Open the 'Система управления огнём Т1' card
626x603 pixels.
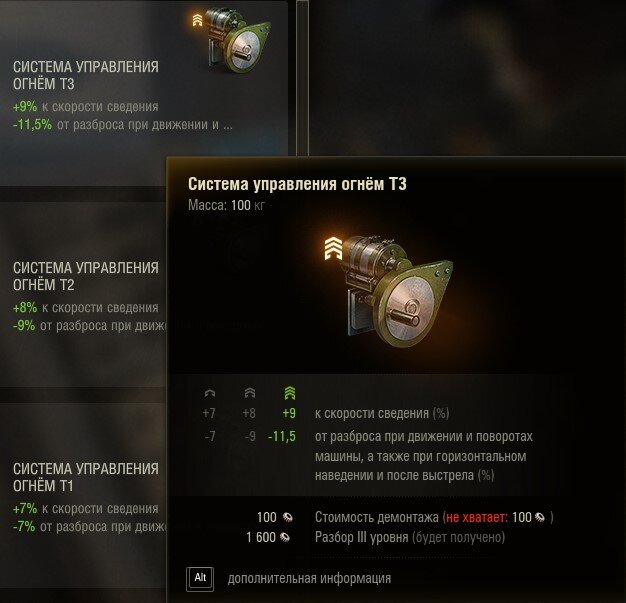(x=83, y=495)
